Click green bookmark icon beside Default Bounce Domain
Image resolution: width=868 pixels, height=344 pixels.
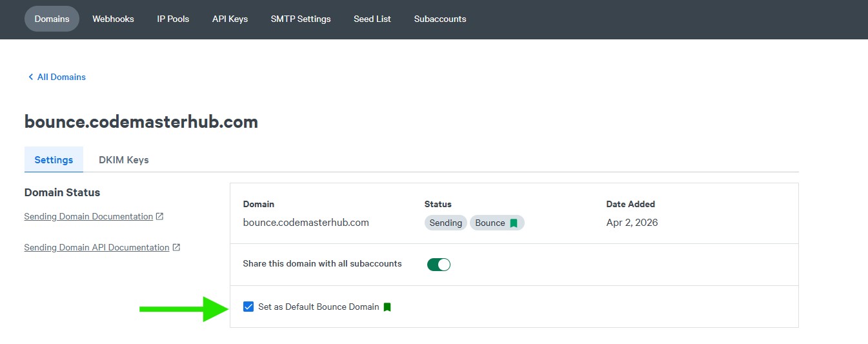(x=387, y=307)
